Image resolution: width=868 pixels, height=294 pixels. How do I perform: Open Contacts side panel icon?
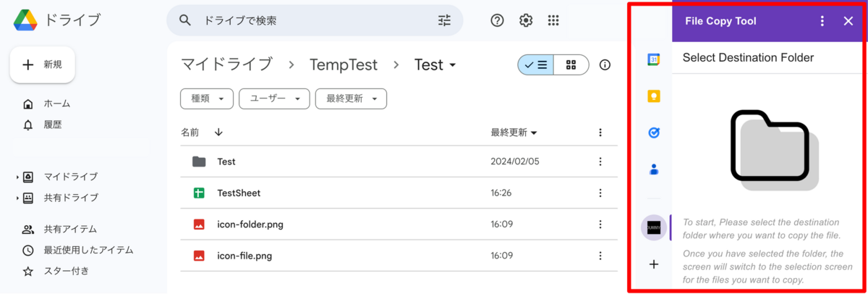653,169
